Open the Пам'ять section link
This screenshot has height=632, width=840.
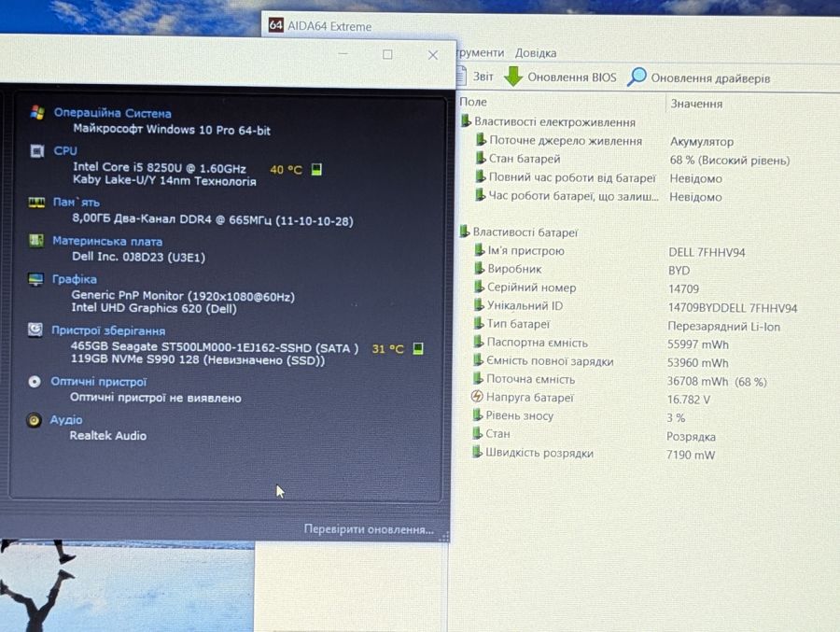coord(77,202)
